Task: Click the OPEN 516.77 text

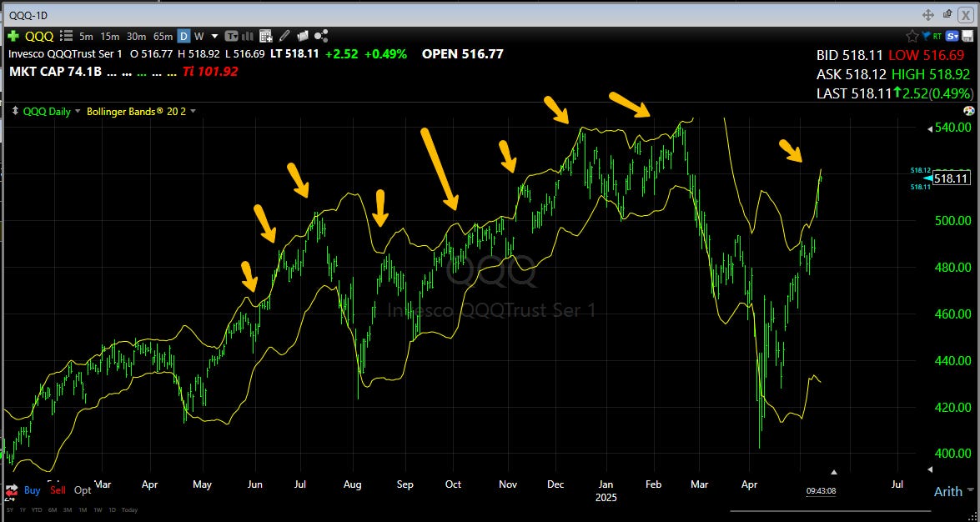Action: [x=463, y=53]
